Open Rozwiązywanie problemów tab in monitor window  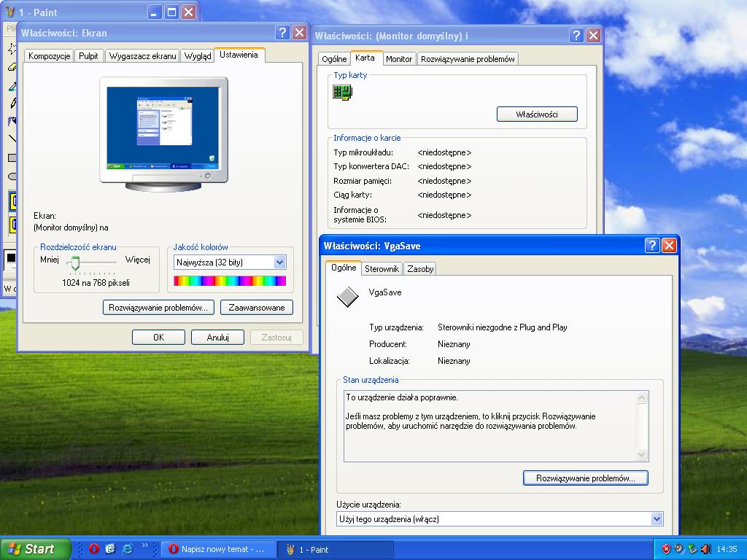(x=468, y=59)
